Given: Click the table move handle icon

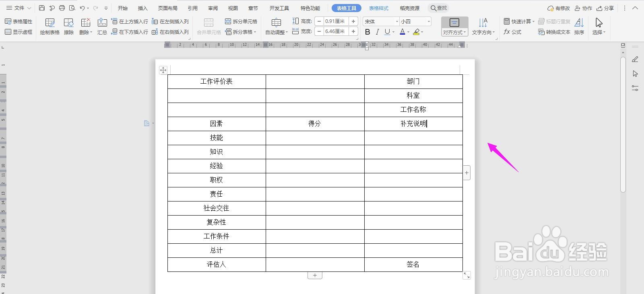Looking at the screenshot, I should click(x=163, y=70).
